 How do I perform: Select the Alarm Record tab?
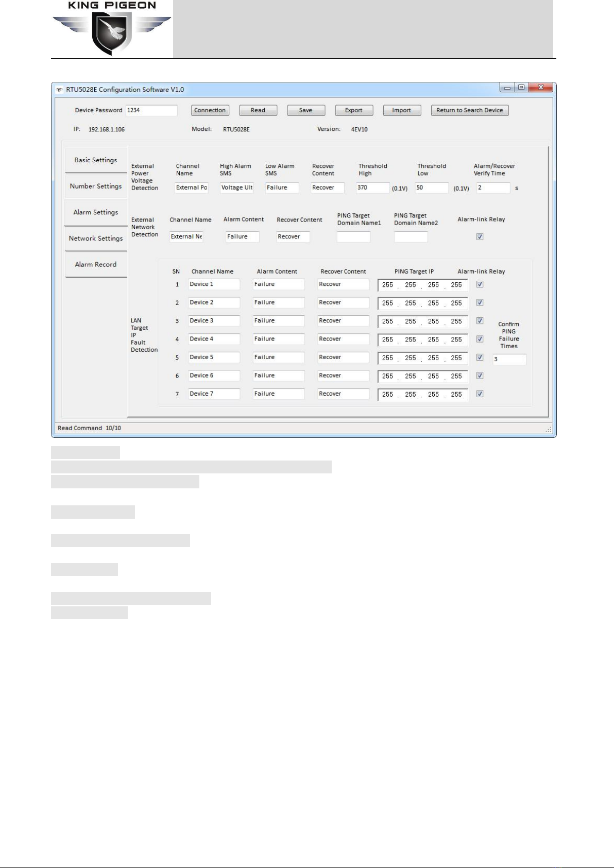coord(96,265)
